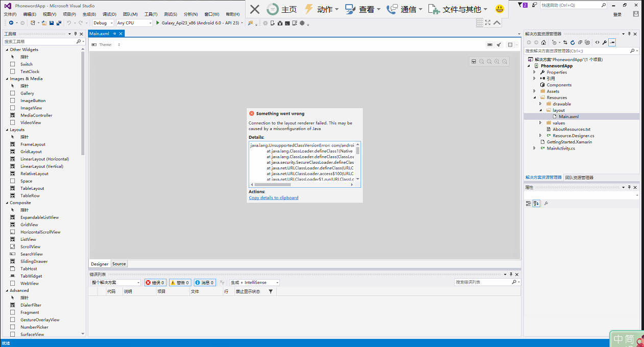Image resolution: width=644 pixels, height=347 pixels.
Task: Toggle the Errors 0 filter button
Action: (x=155, y=282)
